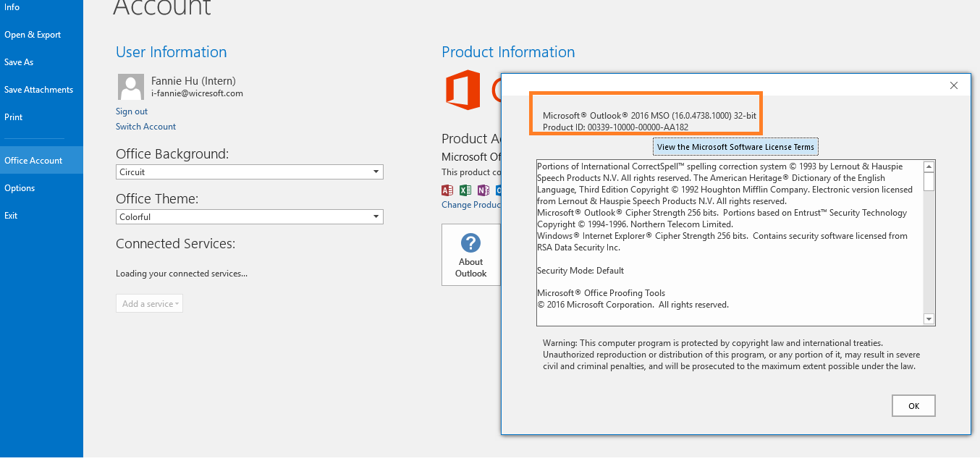Choose Save Attachments in the sidebar
This screenshot has height=469, width=980.
click(39, 90)
